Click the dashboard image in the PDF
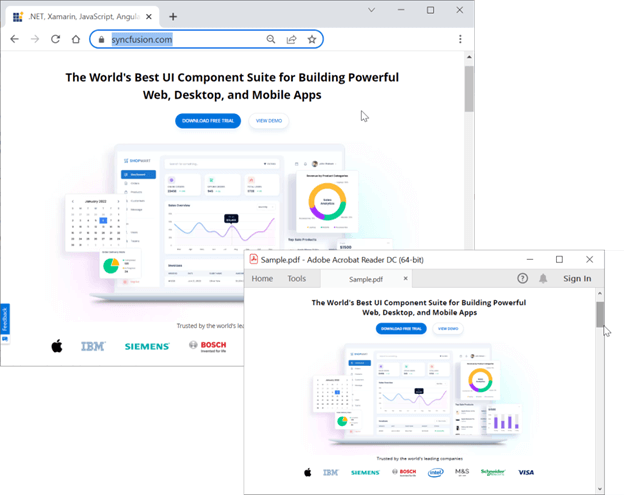The width and height of the screenshot is (624, 495). pyautogui.click(x=418, y=394)
